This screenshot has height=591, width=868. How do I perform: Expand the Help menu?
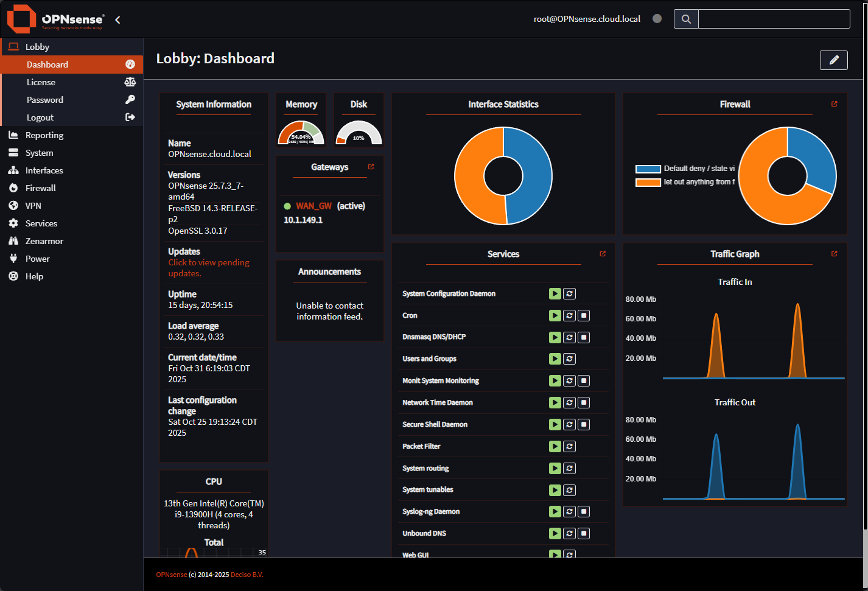[72, 276]
